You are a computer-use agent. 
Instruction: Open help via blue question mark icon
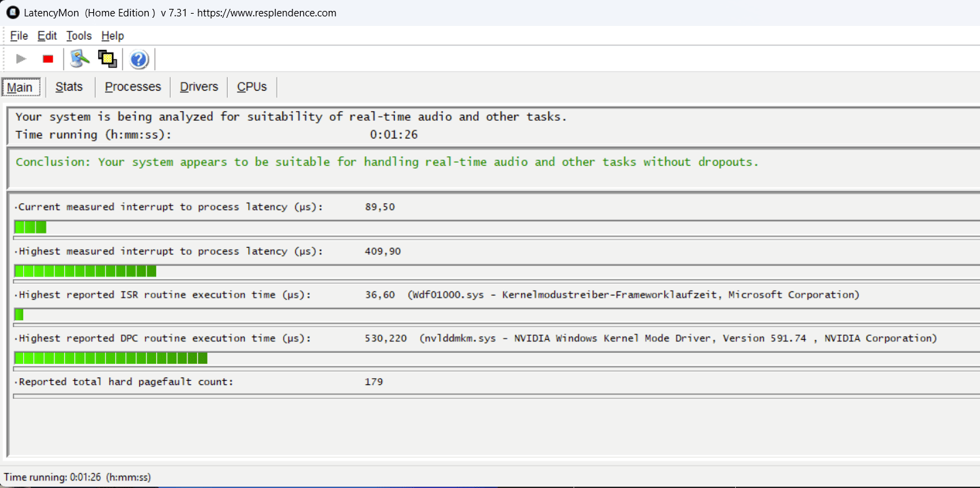tap(139, 60)
